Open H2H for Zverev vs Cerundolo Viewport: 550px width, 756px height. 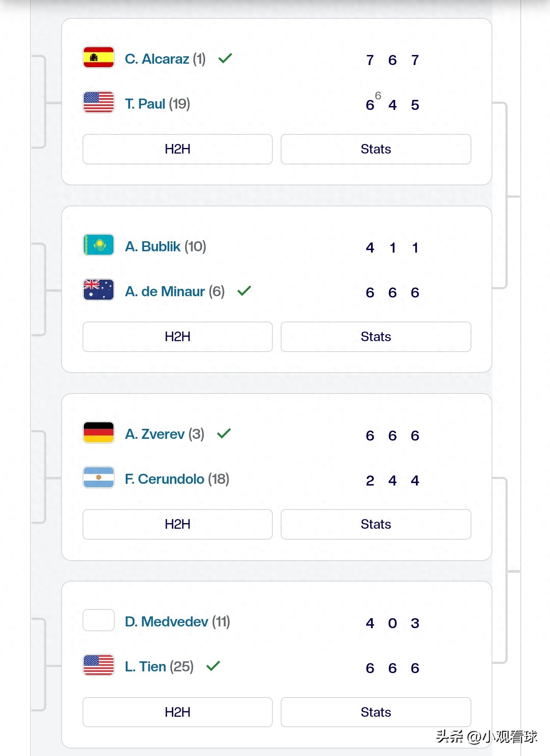pos(177,524)
